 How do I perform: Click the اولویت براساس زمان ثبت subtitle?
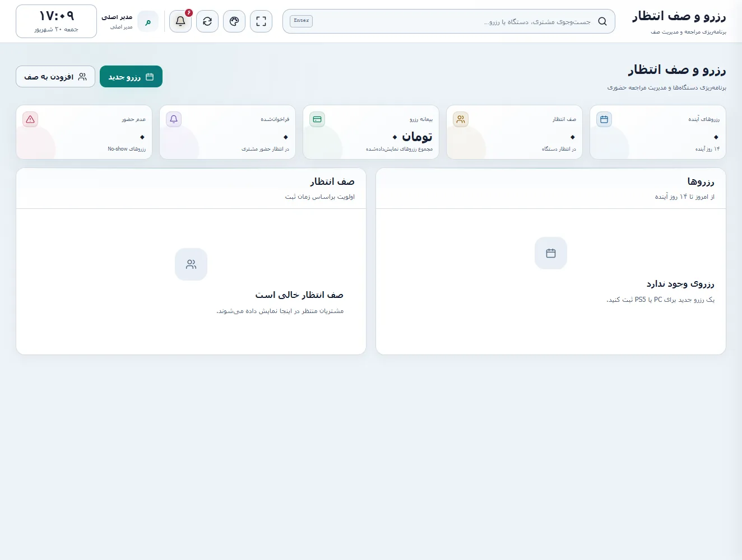coord(320,197)
